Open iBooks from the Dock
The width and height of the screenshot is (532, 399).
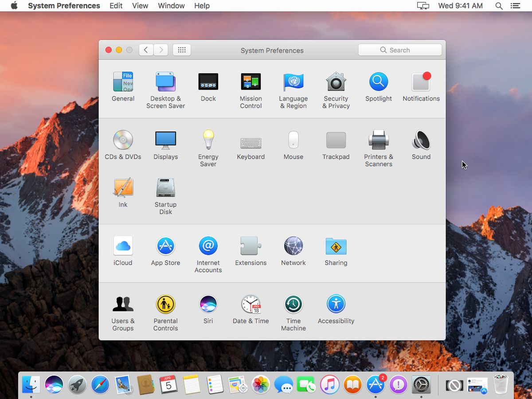(353, 384)
